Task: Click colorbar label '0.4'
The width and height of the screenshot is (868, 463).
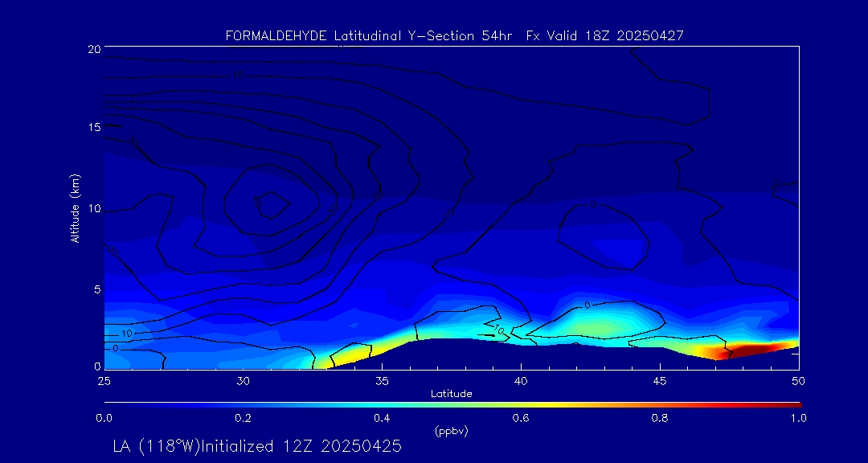Action: tap(382, 418)
